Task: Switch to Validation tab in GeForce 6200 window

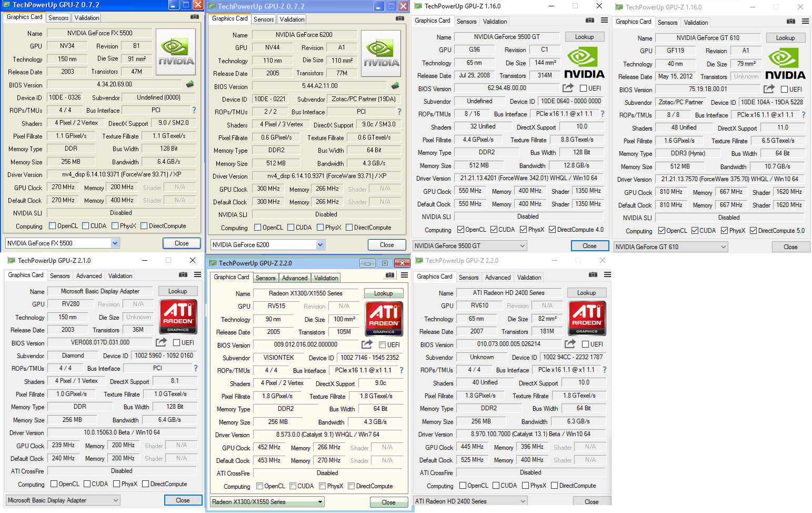Action: click(x=292, y=19)
